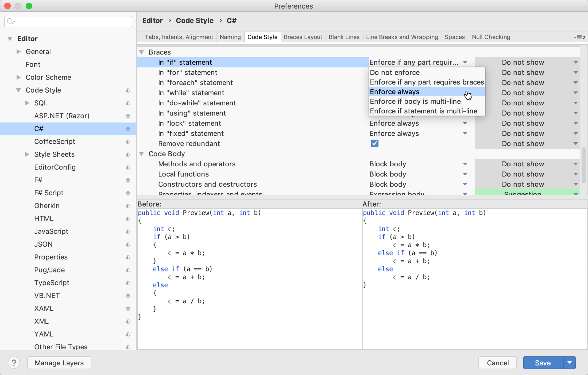588x375 pixels.
Task: Click the JavaScript settings icon
Action: pyautogui.click(x=128, y=231)
